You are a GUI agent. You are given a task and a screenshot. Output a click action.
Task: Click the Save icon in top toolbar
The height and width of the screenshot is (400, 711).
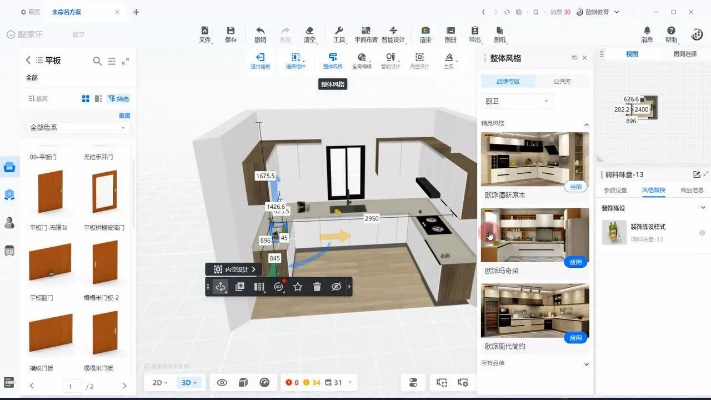pos(231,34)
